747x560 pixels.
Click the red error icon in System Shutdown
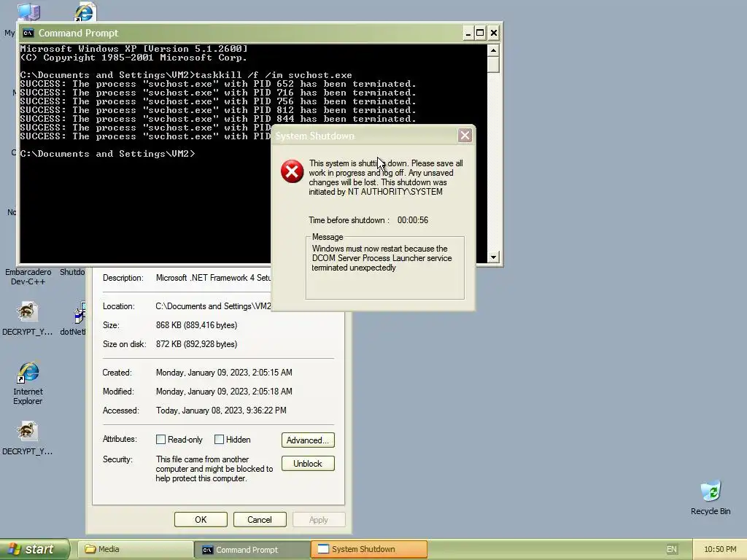click(292, 171)
